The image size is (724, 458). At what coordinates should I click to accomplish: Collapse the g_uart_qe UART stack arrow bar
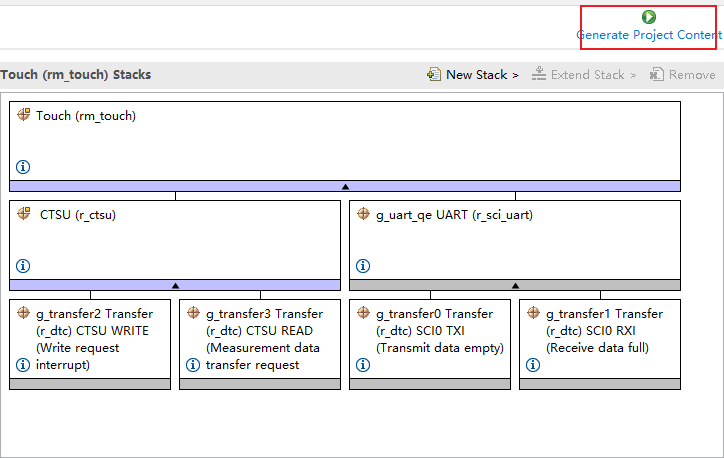tap(515, 285)
